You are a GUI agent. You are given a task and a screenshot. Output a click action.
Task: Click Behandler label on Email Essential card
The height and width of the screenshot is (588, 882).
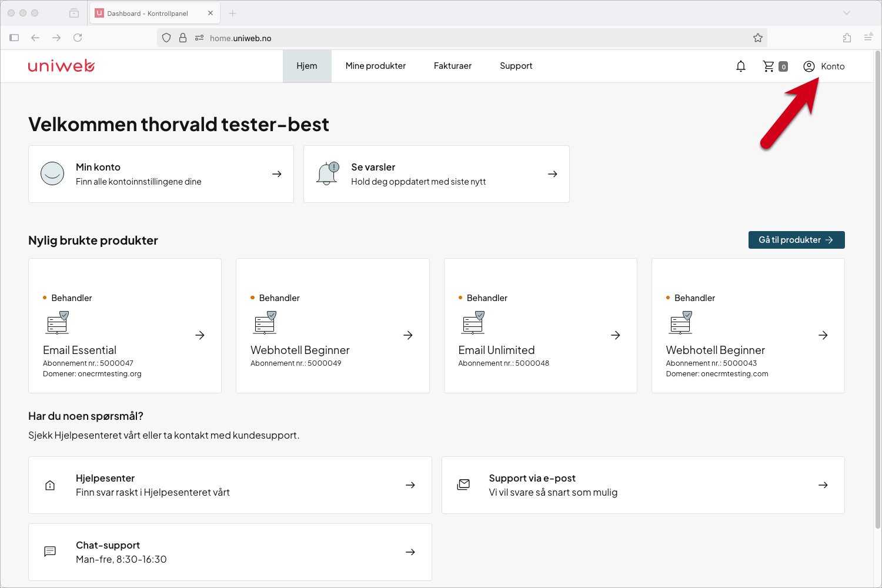click(71, 298)
